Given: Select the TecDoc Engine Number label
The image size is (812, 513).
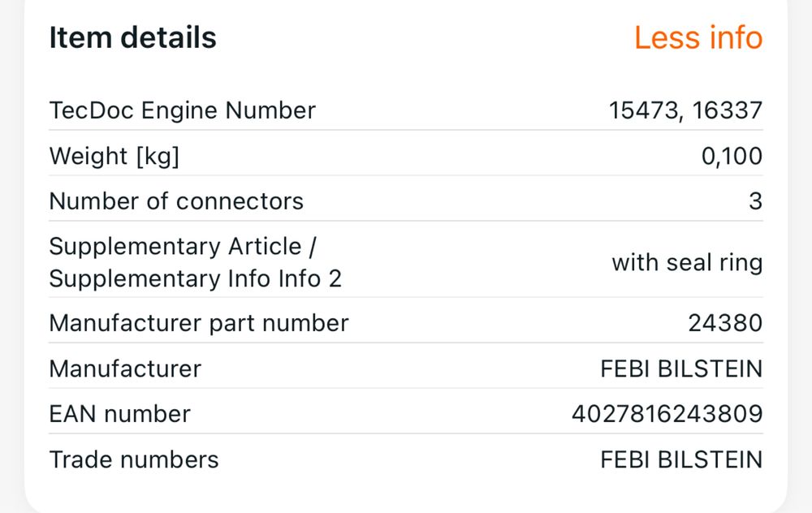Looking at the screenshot, I should (182, 110).
